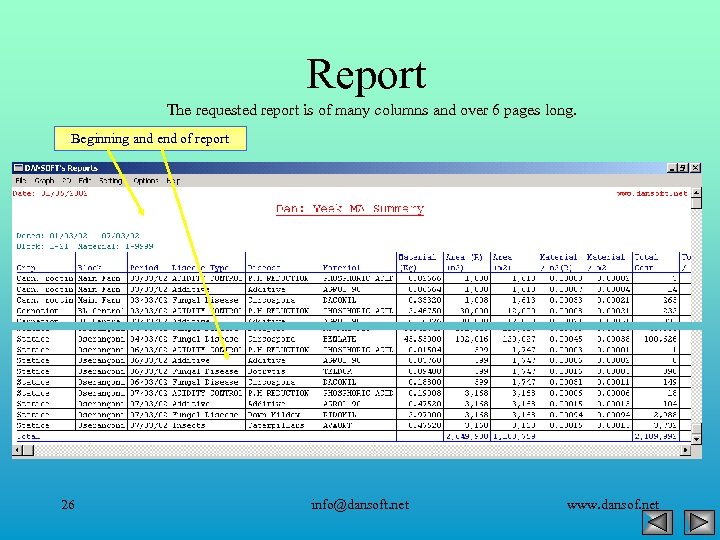Click the 'Insects' cell in the last data row
720x540 pixels.
tap(191, 425)
